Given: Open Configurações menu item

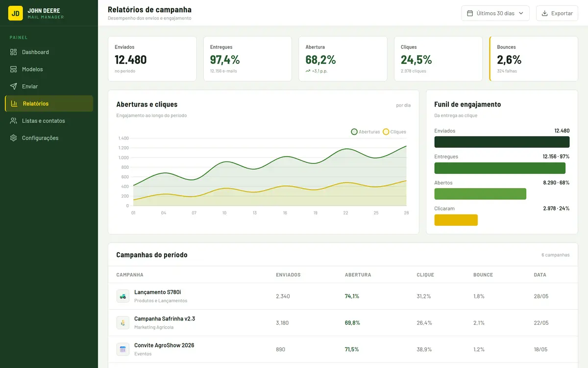Looking at the screenshot, I should point(49,138).
